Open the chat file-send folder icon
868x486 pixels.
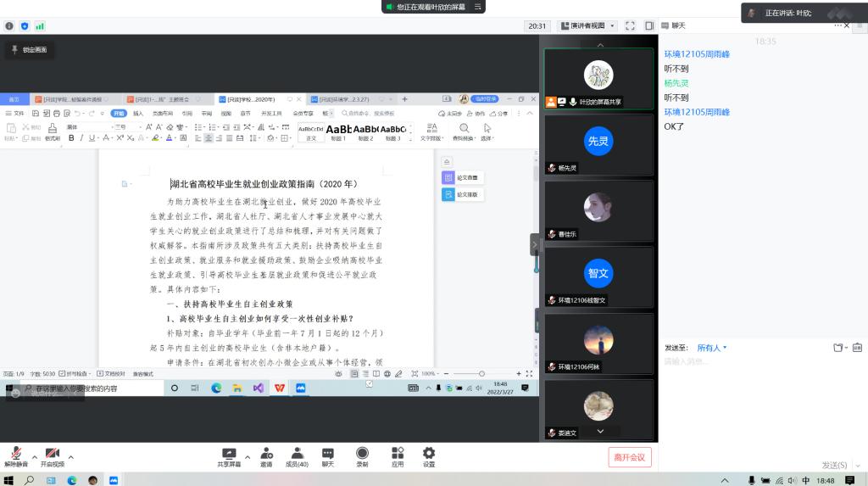[837, 348]
